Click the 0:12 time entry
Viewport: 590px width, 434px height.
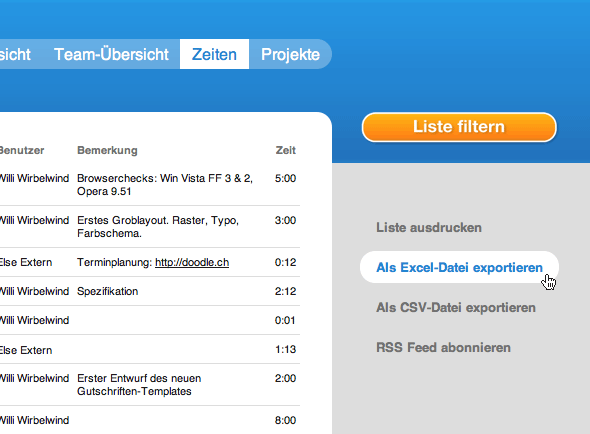click(x=285, y=262)
